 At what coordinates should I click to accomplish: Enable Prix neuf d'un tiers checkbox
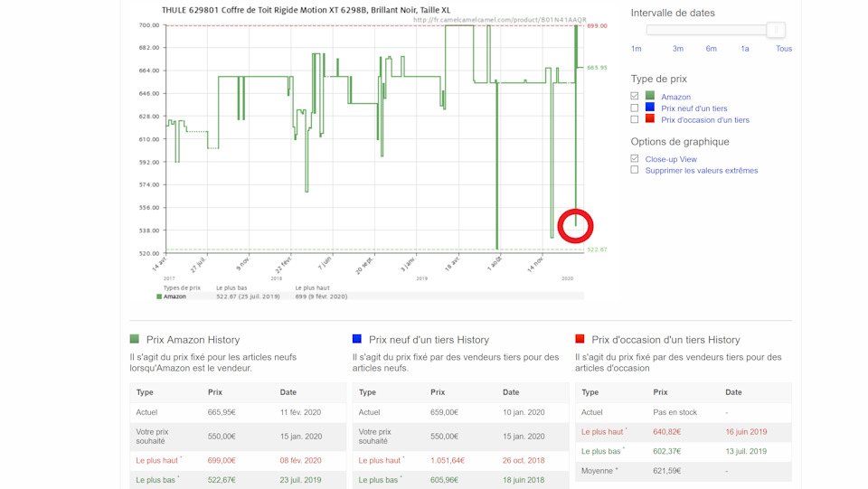pos(635,108)
